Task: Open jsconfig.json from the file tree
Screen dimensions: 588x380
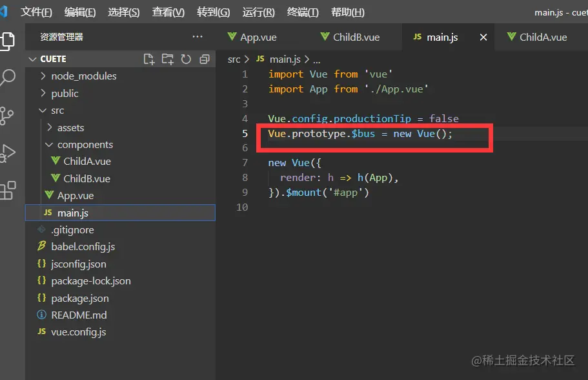Action: (x=78, y=264)
